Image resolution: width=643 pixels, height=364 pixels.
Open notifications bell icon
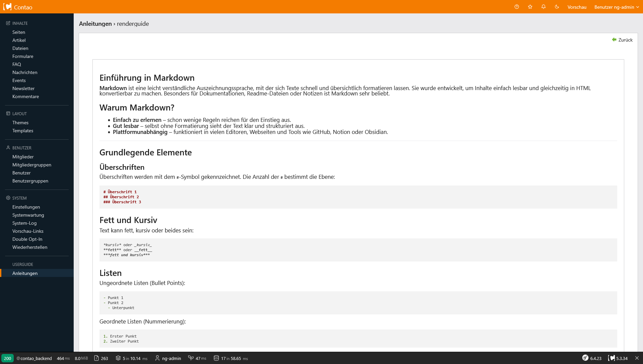click(x=544, y=7)
